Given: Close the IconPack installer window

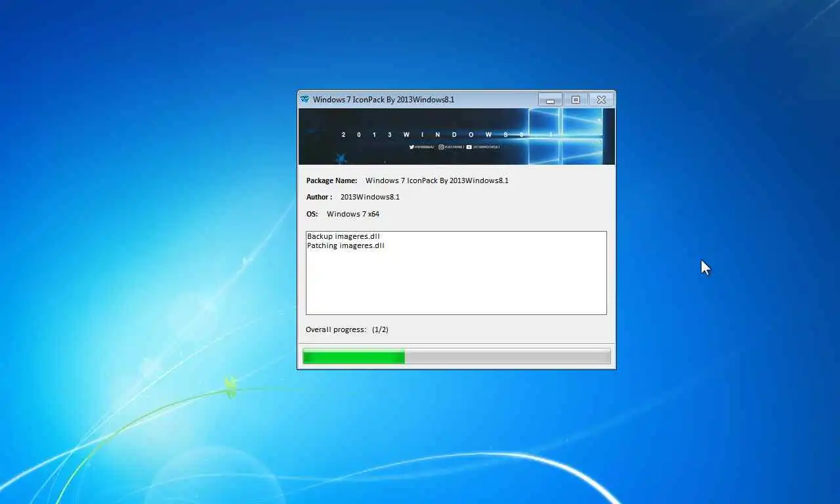Looking at the screenshot, I should coord(601,100).
